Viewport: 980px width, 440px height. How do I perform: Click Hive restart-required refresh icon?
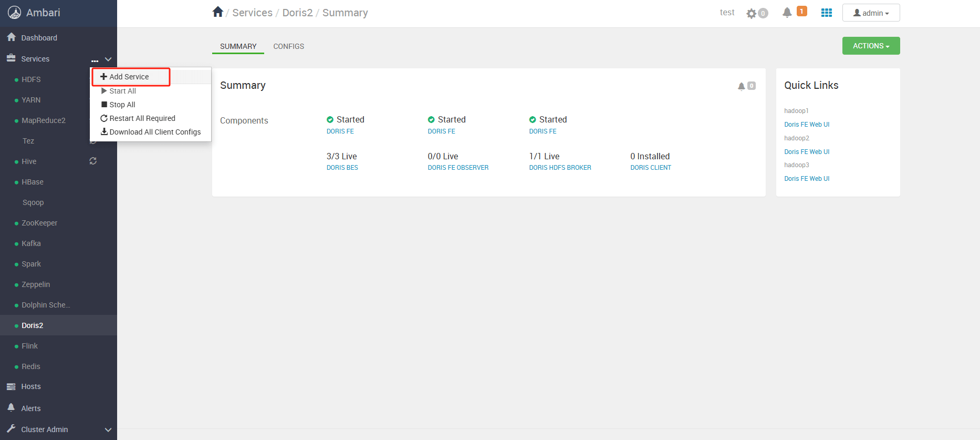(93, 161)
